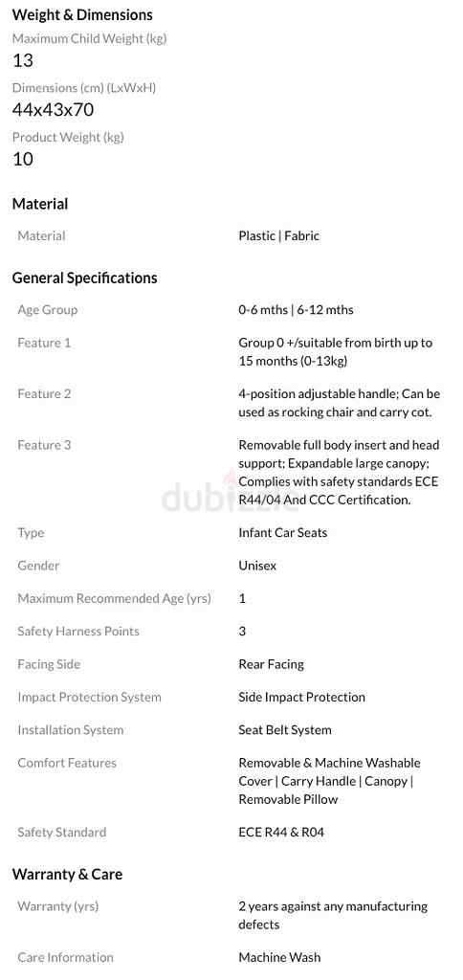This screenshot has width=463, height=980.
Task: Click the Rear Facing value
Action: pos(271,664)
